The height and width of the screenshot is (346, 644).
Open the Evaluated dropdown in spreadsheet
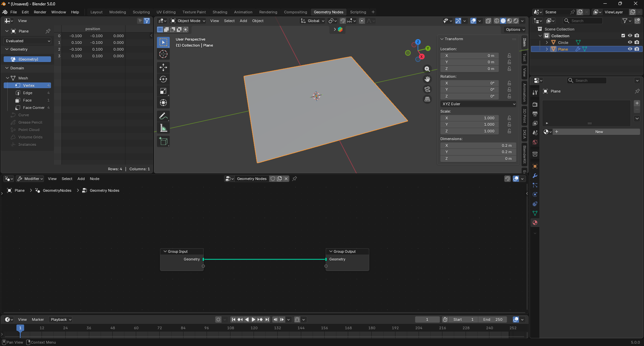click(28, 41)
